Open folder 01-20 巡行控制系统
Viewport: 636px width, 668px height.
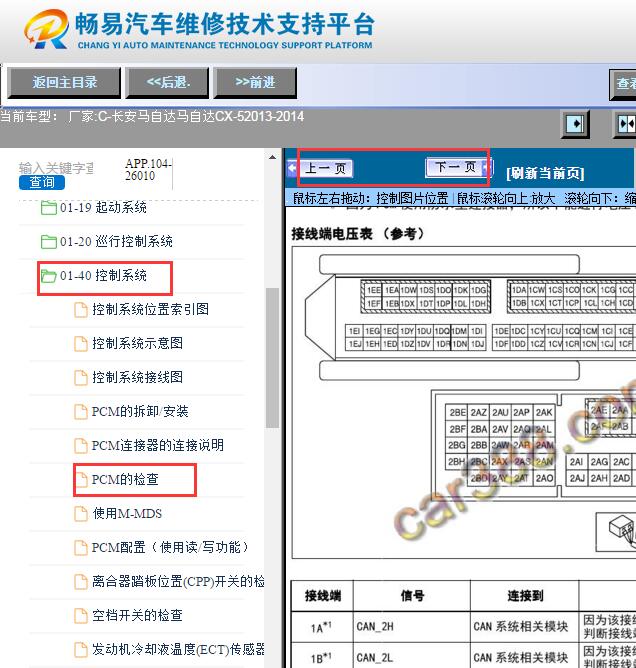pos(116,242)
